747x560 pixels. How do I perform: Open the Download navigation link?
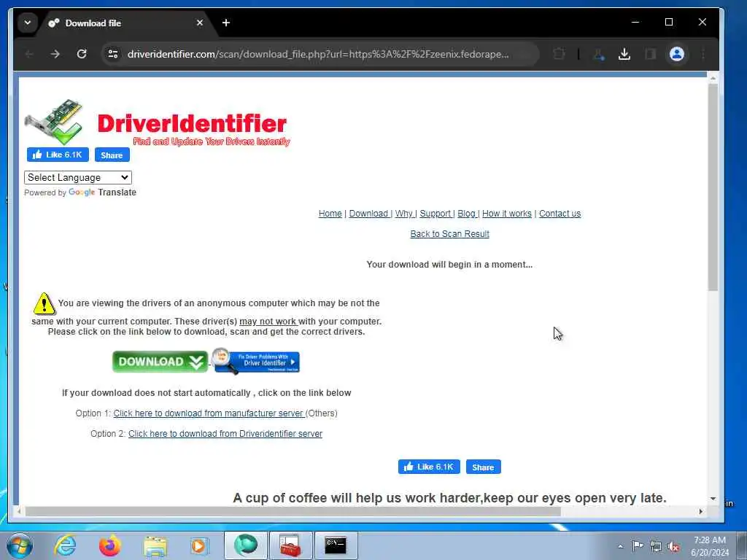coord(368,214)
